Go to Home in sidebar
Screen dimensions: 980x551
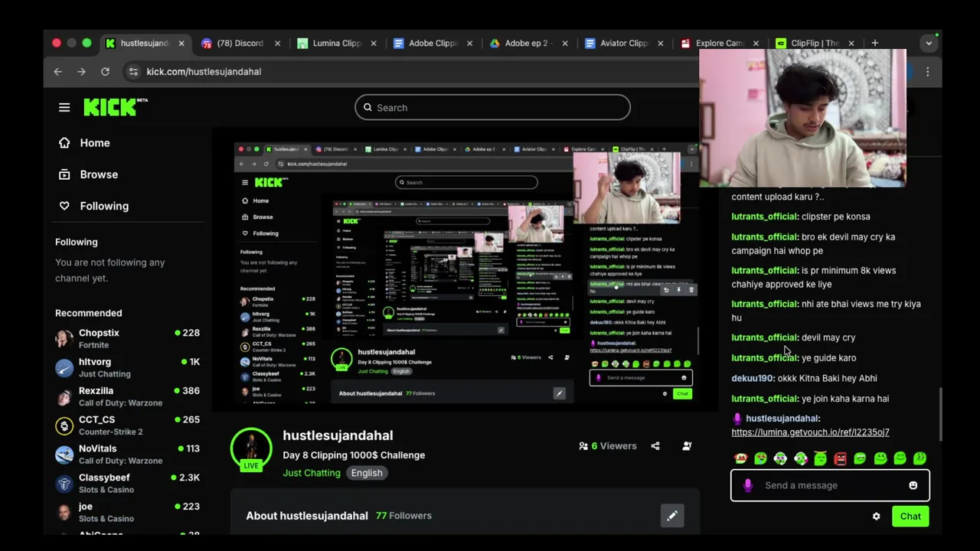84,142
